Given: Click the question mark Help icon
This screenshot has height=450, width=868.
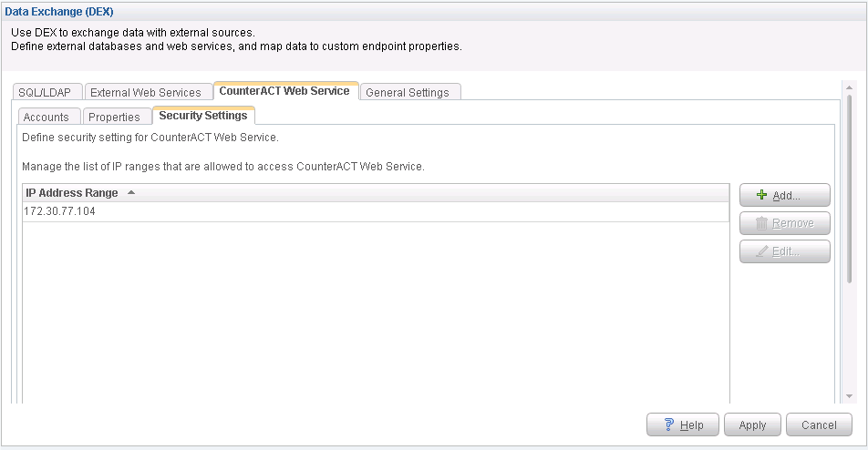Looking at the screenshot, I should coord(668,425).
